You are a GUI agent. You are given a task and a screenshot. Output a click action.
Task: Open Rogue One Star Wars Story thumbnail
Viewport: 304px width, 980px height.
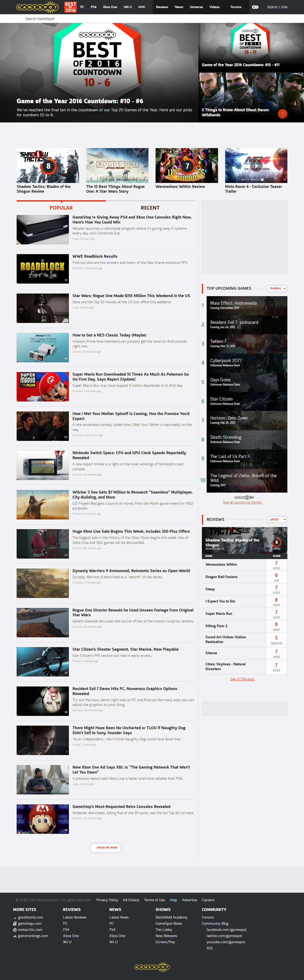(117, 165)
